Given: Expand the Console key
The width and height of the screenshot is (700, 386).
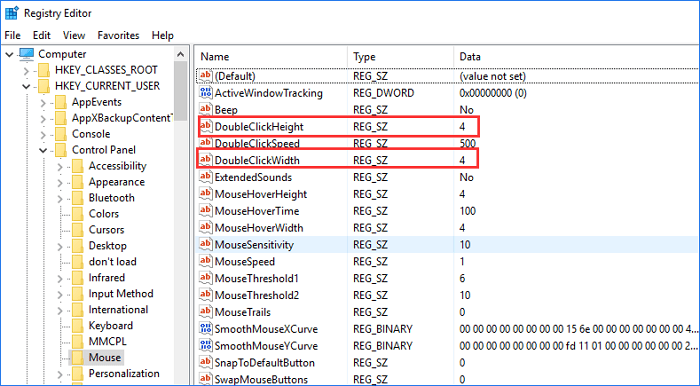Looking at the screenshot, I should pos(43,134).
